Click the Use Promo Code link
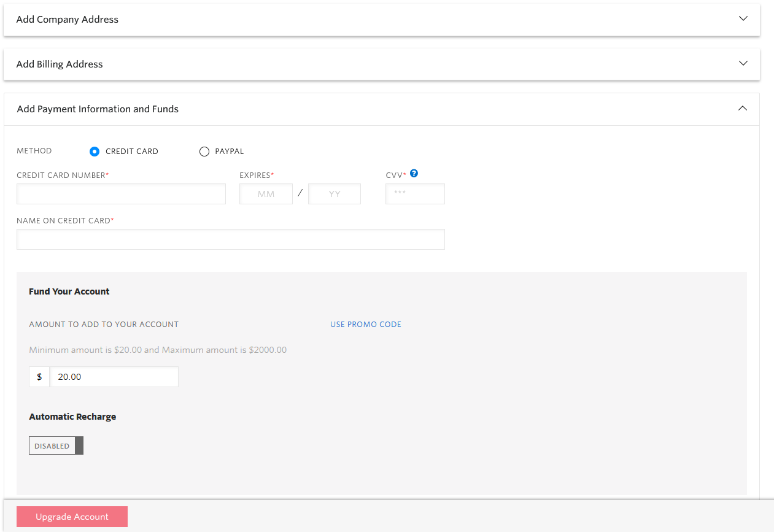 tap(365, 325)
